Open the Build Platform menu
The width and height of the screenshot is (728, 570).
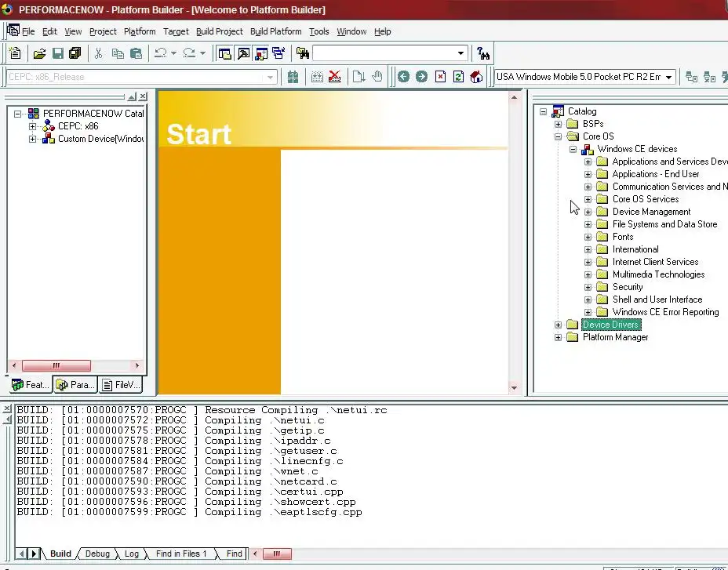coord(276,31)
